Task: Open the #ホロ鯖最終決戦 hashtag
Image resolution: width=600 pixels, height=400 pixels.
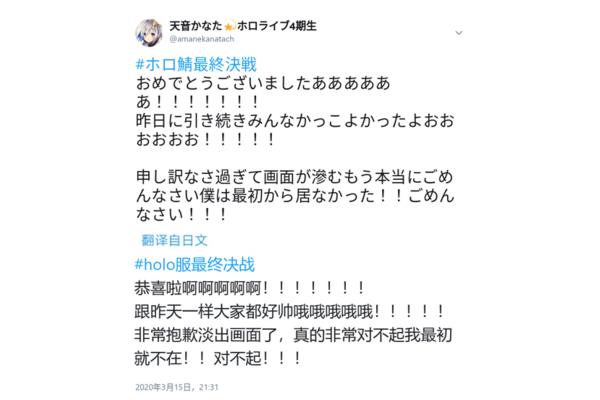Action: tap(196, 64)
